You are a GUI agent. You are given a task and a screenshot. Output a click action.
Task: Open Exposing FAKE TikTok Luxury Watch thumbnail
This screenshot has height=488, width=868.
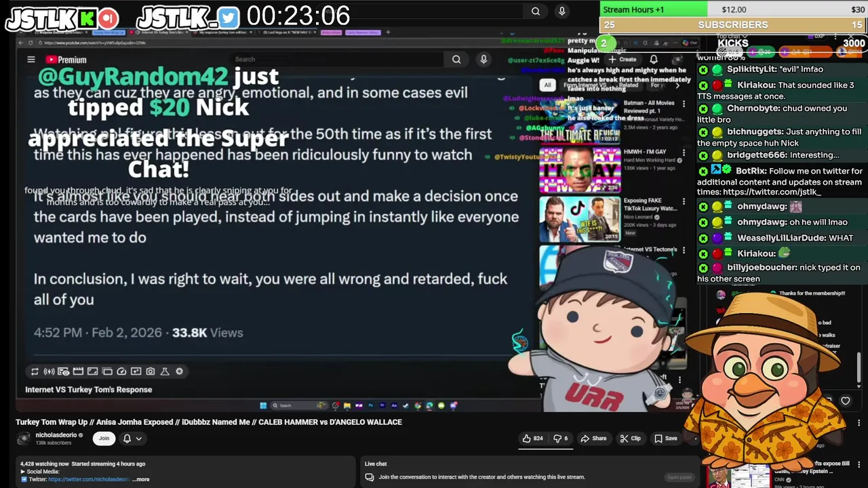[580, 219]
